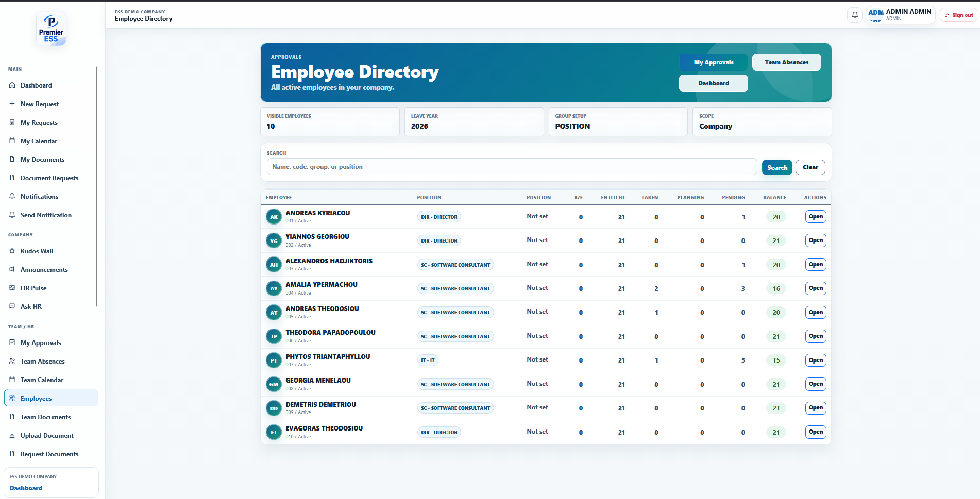Open the Premier ESS logo
The width and height of the screenshot is (980, 499).
[x=51, y=29]
